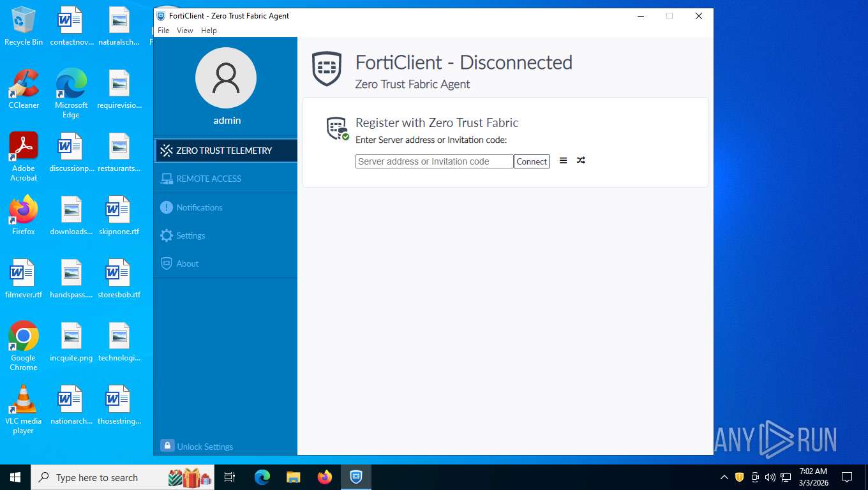Select the filmever.rtf desktop file
This screenshot has width=868, height=490.
(24, 279)
